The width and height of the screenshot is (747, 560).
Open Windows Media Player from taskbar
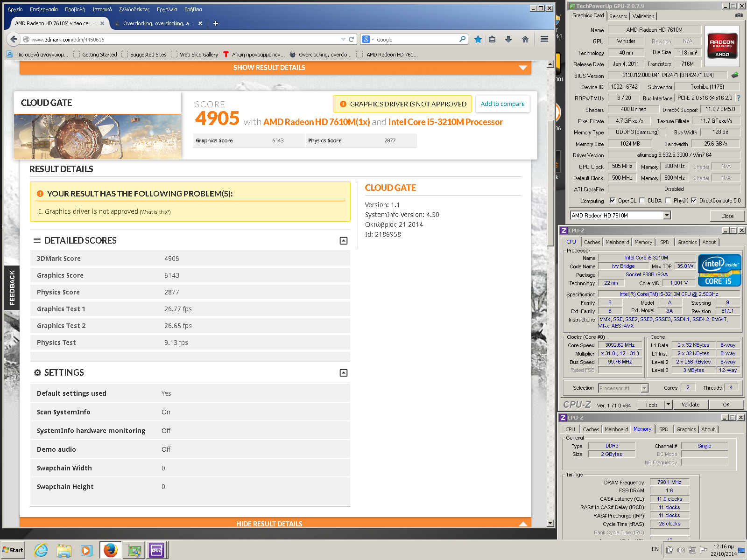click(87, 550)
